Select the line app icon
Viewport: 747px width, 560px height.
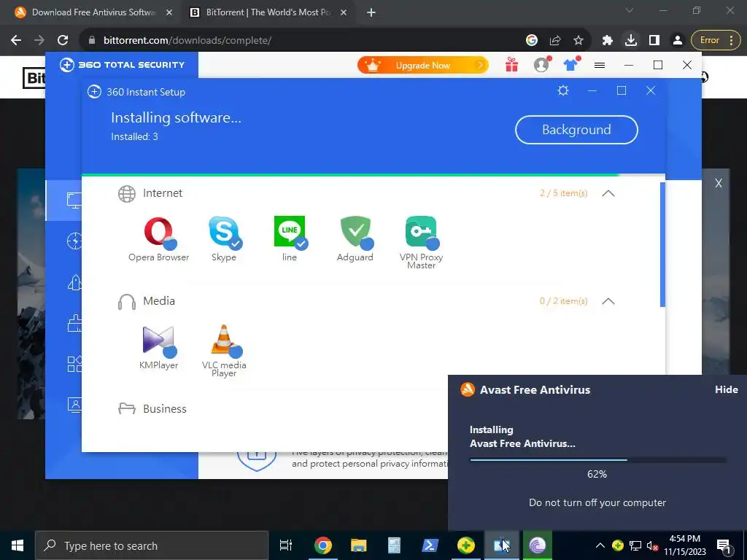pos(290,232)
